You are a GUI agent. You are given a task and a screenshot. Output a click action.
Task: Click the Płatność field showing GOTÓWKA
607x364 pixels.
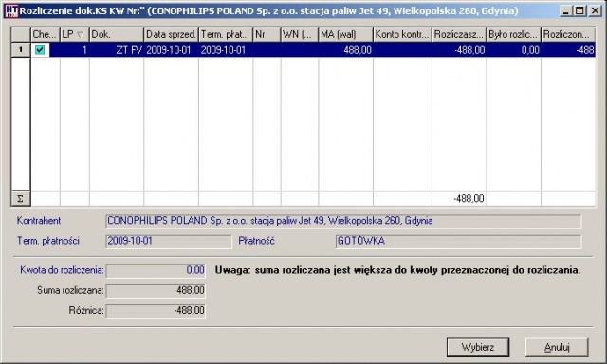[458, 242]
